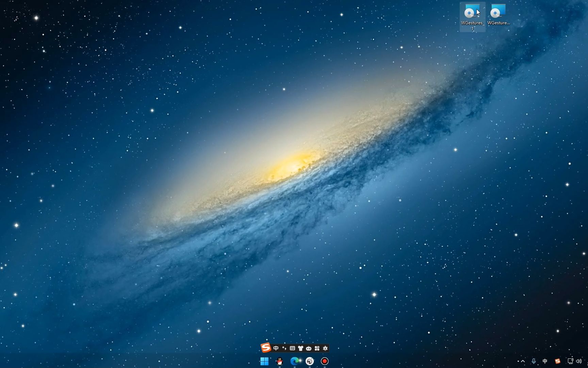Open the Sogou toolbox grid icon
588x368 pixels.
(317, 348)
